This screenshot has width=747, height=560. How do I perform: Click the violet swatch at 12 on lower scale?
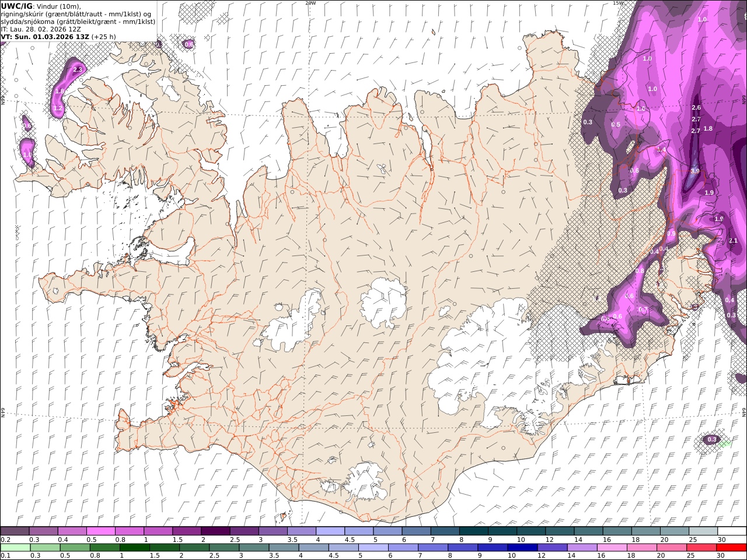[x=552, y=548]
